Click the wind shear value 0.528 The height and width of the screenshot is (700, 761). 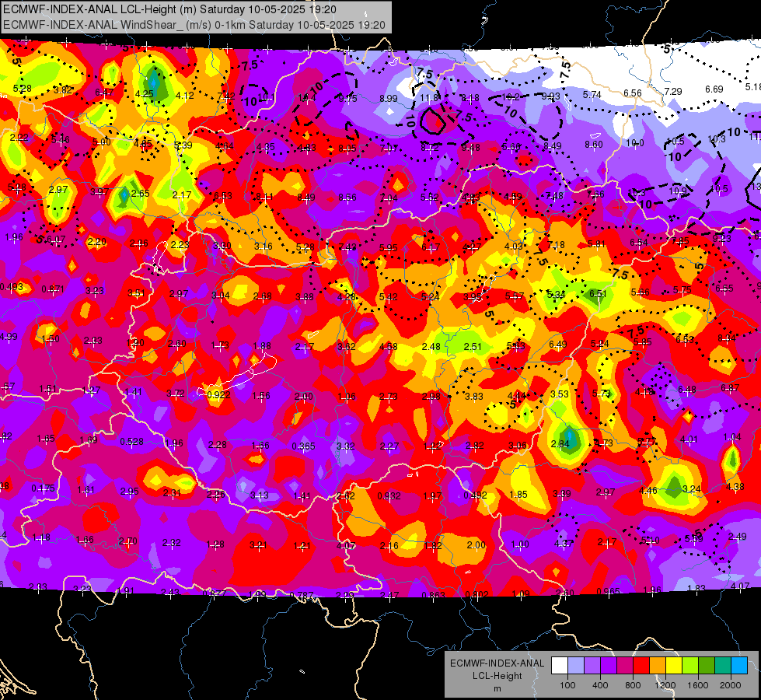tap(132, 442)
